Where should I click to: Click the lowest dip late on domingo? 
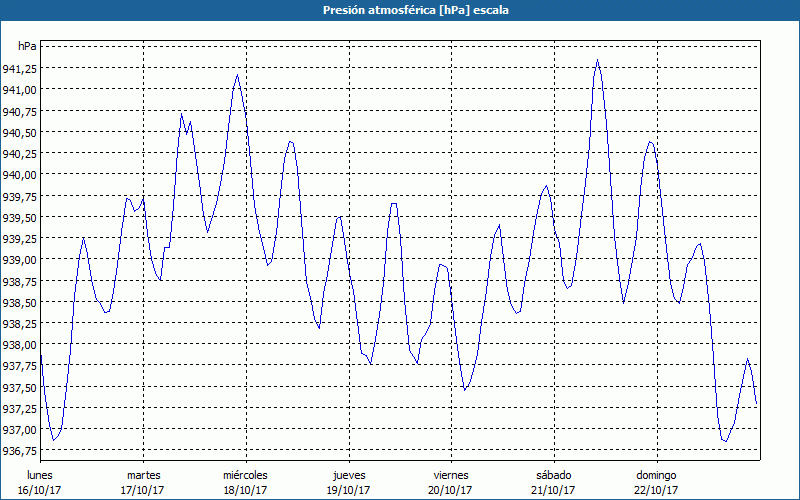[725, 441]
